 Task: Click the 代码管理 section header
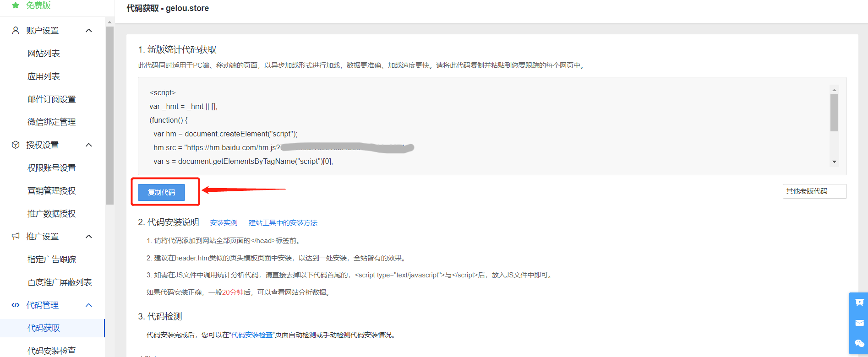42,305
